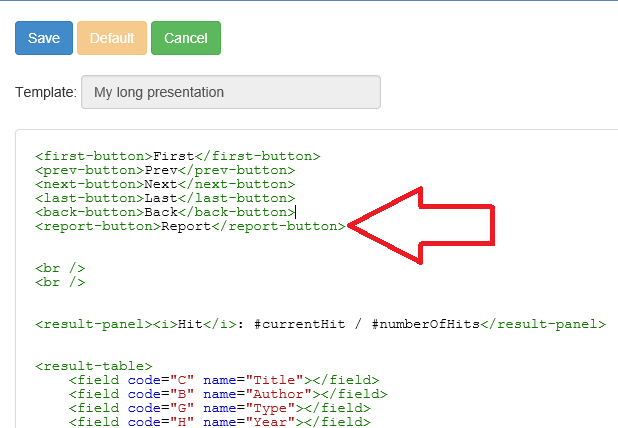Viewport: 618px width, 428px height.
Task: Click the field line named Type
Action: [220, 408]
